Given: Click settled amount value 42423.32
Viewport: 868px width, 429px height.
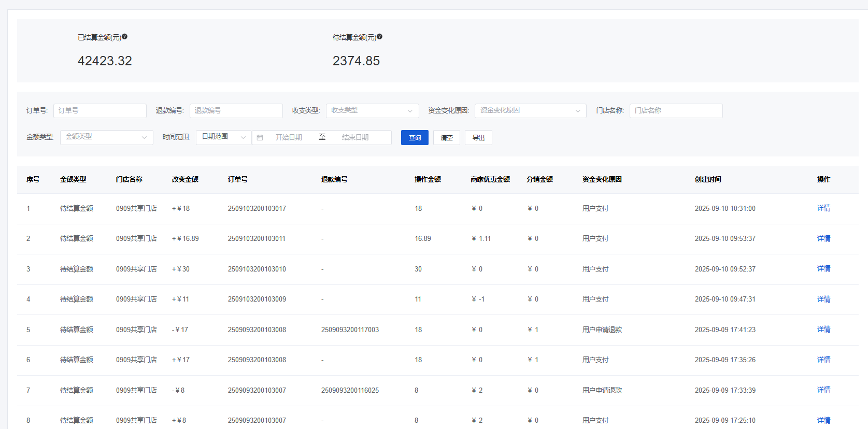Looking at the screenshot, I should 105,61.
